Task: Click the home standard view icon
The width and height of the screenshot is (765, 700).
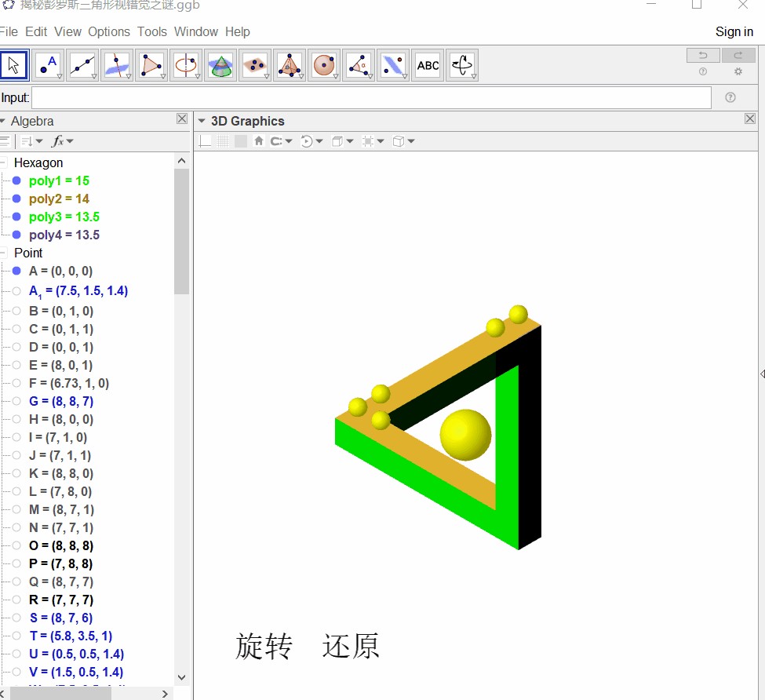Action: tap(259, 141)
